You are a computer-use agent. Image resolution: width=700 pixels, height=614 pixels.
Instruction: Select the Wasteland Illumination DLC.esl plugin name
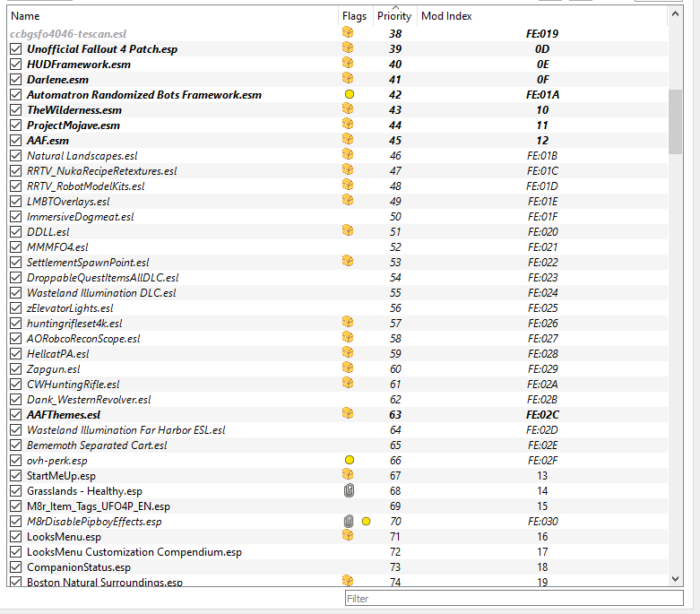click(x=101, y=293)
